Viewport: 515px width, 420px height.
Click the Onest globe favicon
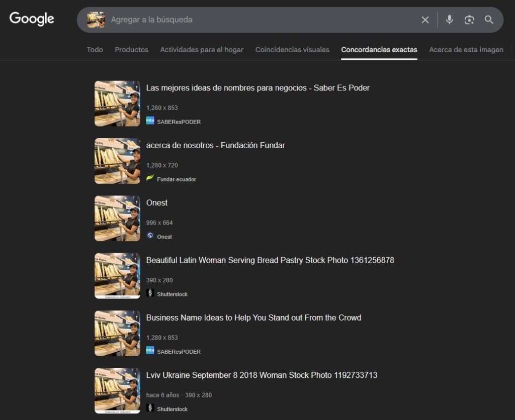click(150, 236)
